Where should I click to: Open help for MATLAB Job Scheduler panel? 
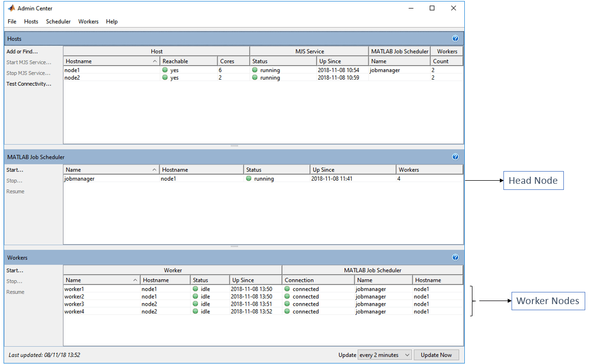point(455,156)
